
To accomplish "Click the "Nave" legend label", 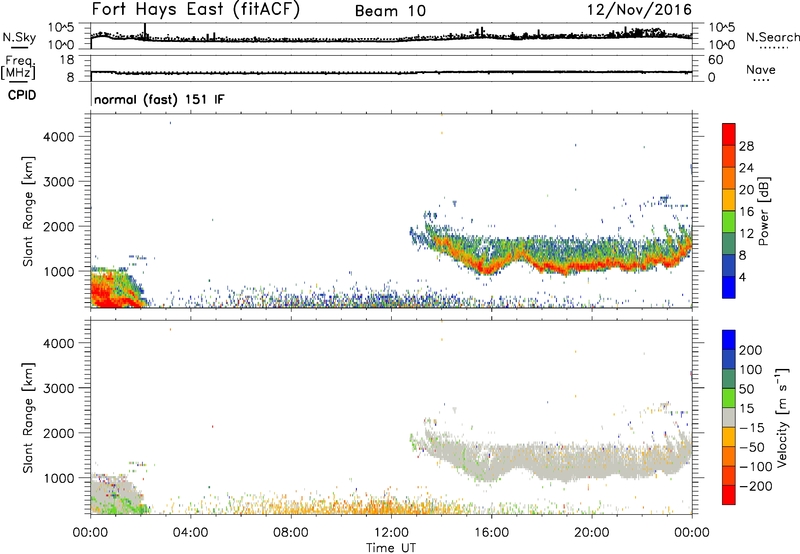I will [761, 69].
